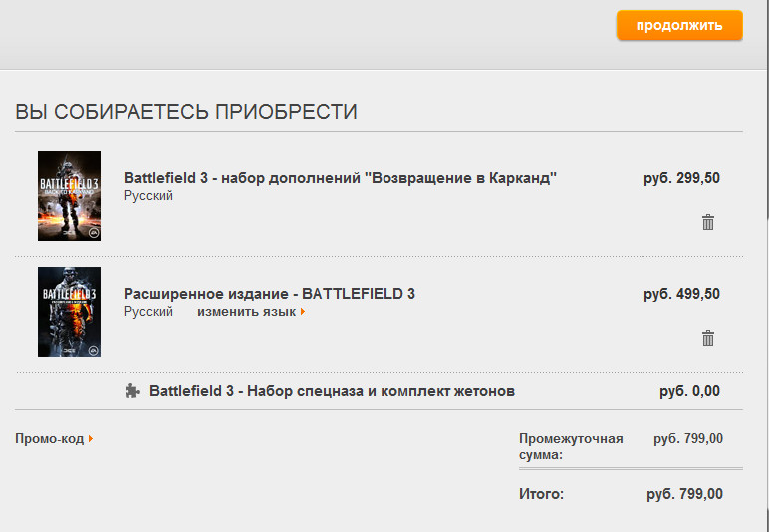The height and width of the screenshot is (532, 769).
Task: Click the Набор спецназа и комплект жетонов entry
Action: 332,391
